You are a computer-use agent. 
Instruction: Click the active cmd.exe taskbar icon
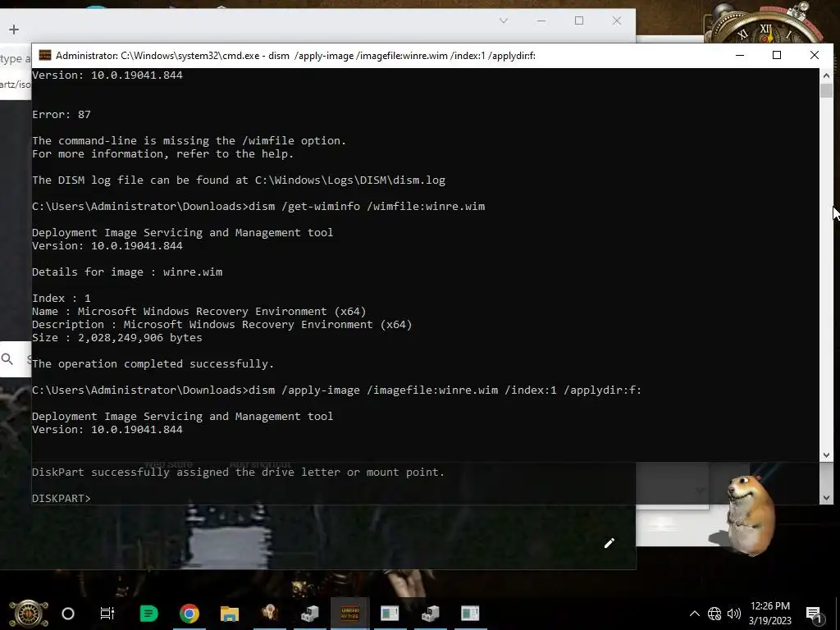tap(349, 614)
